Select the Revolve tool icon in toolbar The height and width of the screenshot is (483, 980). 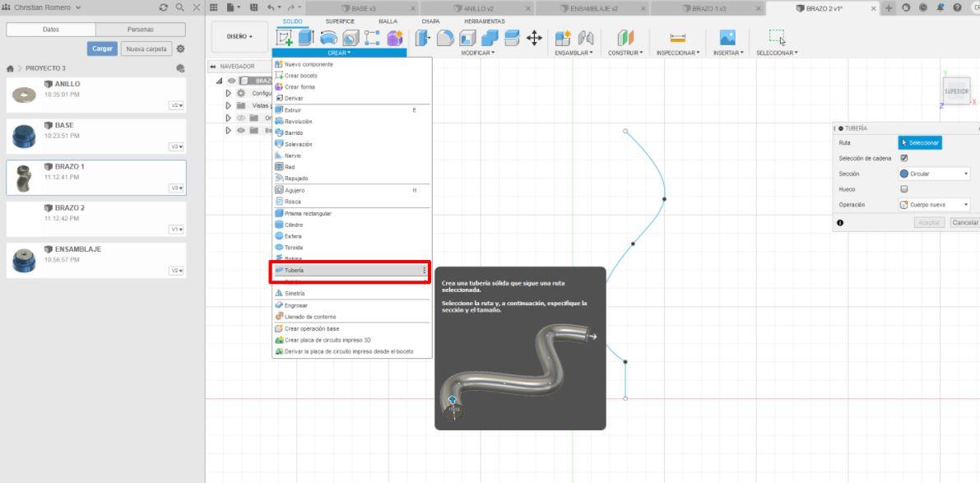click(x=328, y=38)
